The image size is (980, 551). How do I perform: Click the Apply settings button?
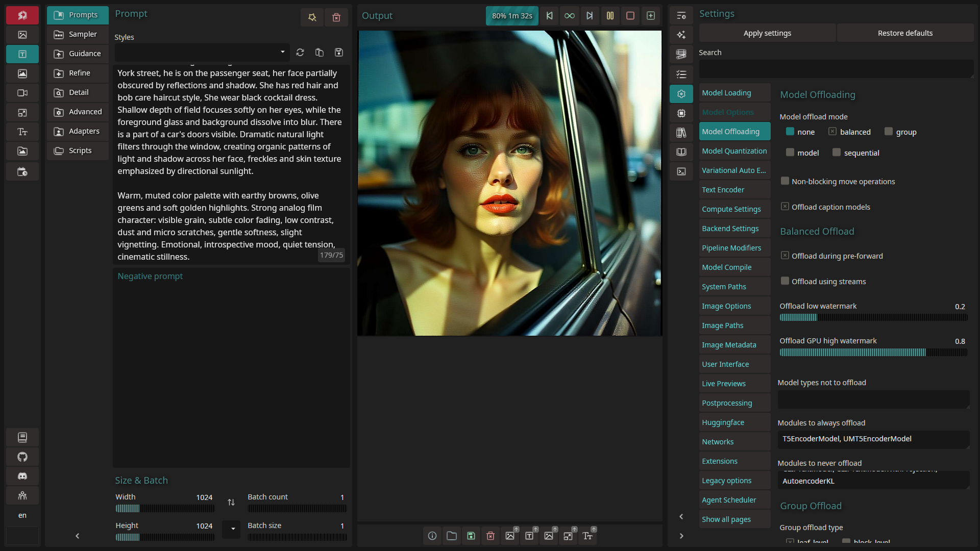pos(767,33)
